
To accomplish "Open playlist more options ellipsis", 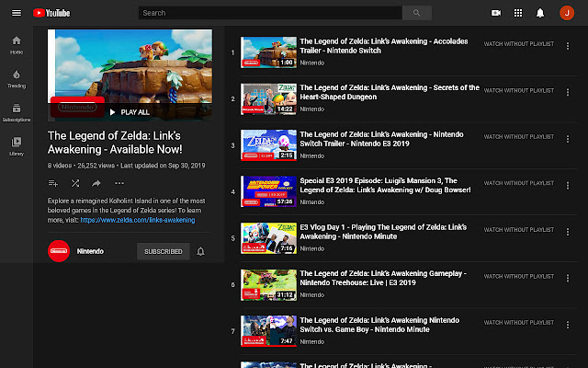I will point(119,183).
